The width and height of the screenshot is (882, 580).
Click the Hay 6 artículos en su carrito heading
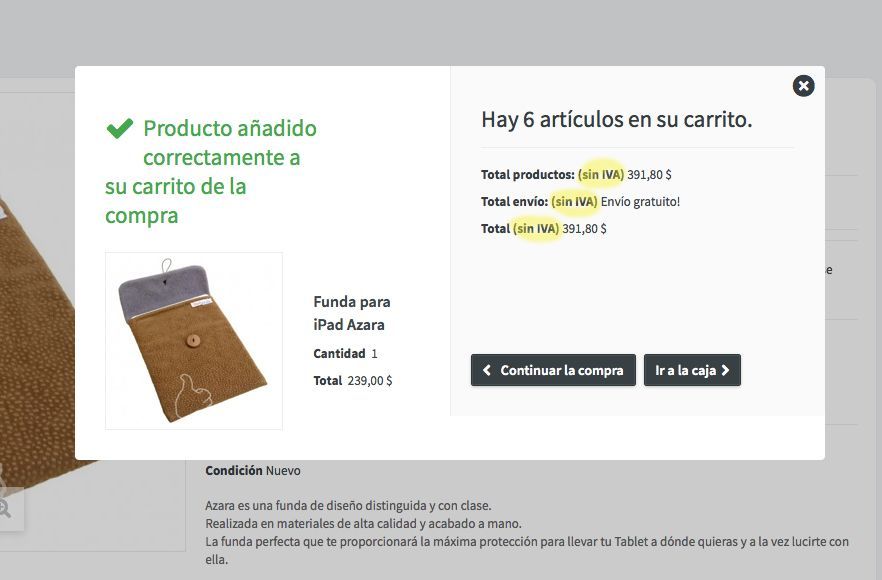(x=616, y=119)
